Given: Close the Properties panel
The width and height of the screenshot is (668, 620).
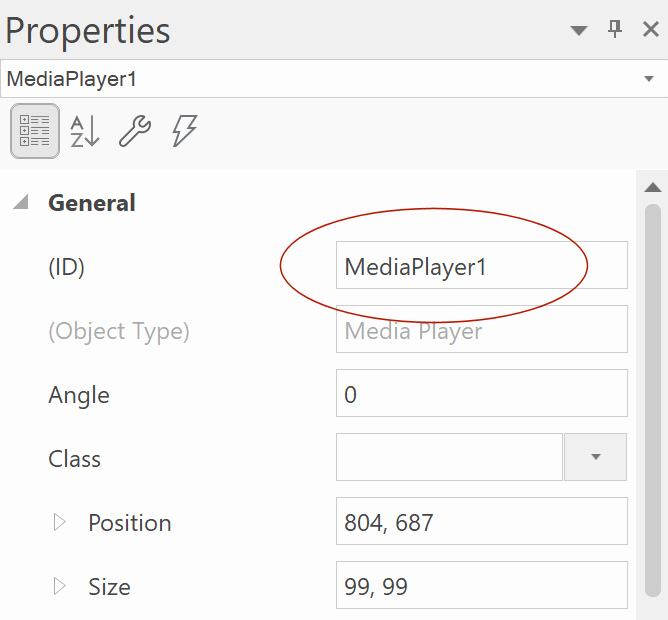Looking at the screenshot, I should 650,30.
